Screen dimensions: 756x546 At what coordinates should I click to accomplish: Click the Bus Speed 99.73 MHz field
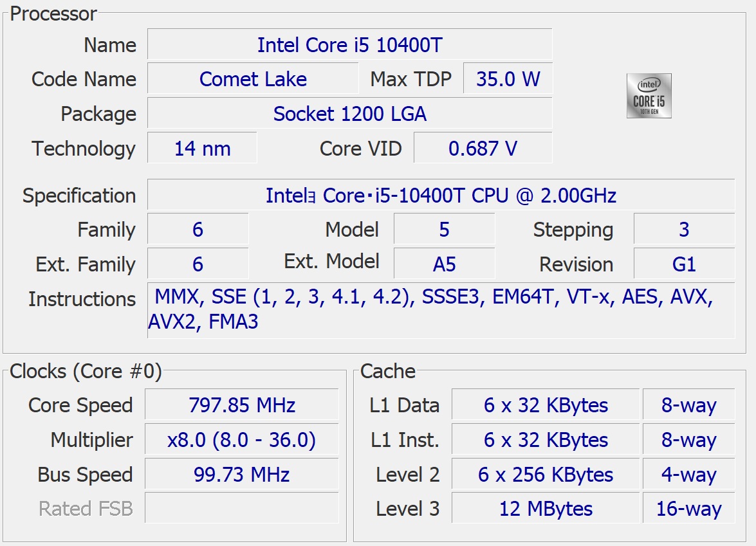click(x=241, y=475)
